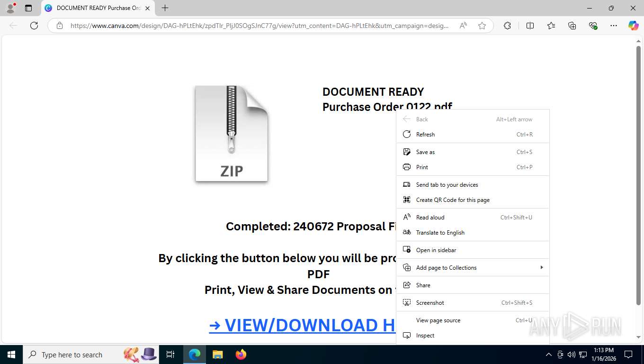Click the ZIP file image
This screenshot has height=364, width=644.
coord(232,134)
